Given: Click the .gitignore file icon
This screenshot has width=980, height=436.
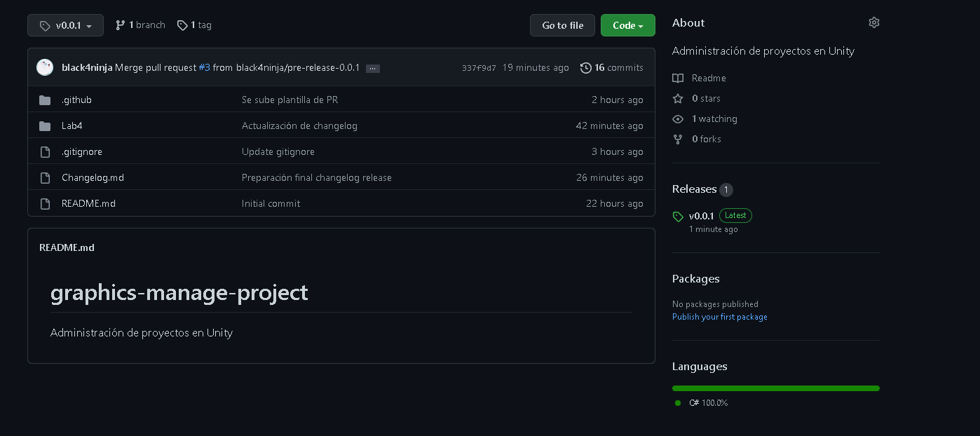Looking at the screenshot, I should 45,152.
